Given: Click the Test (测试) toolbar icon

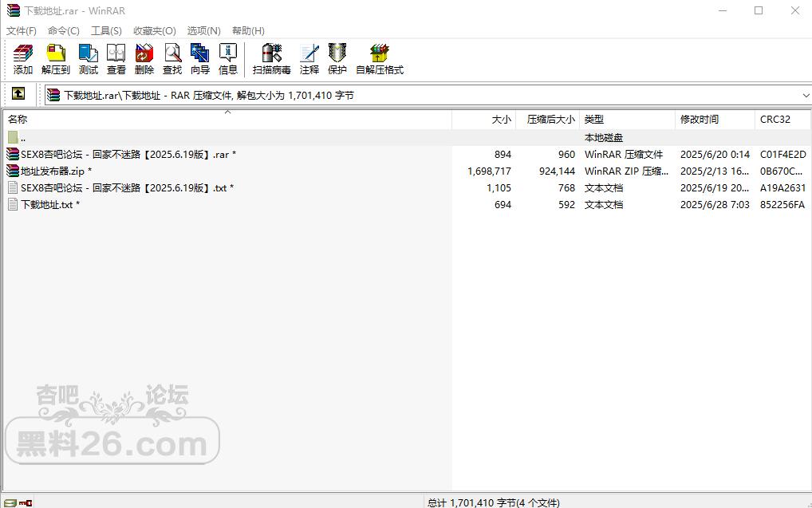Looking at the screenshot, I should (88, 59).
